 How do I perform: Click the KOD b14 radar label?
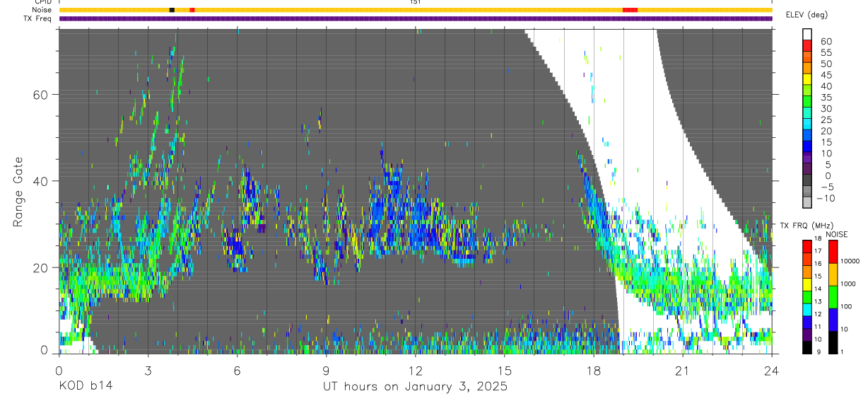point(85,387)
